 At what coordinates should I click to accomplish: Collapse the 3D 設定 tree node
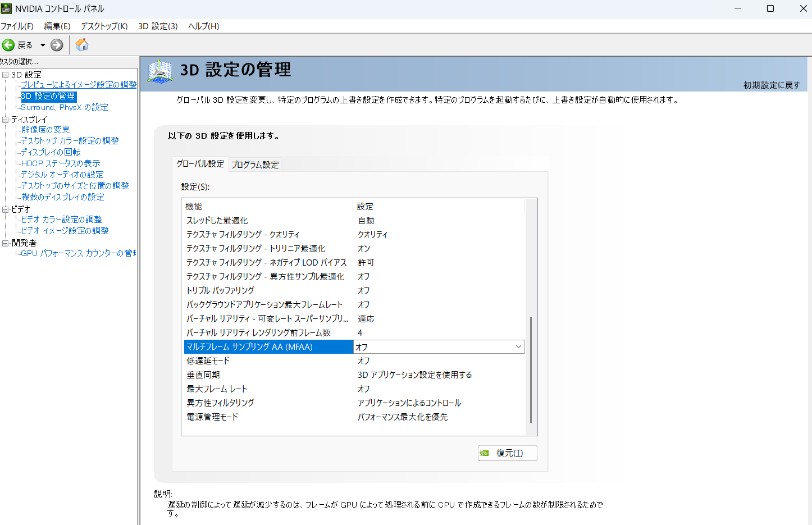pos(5,75)
